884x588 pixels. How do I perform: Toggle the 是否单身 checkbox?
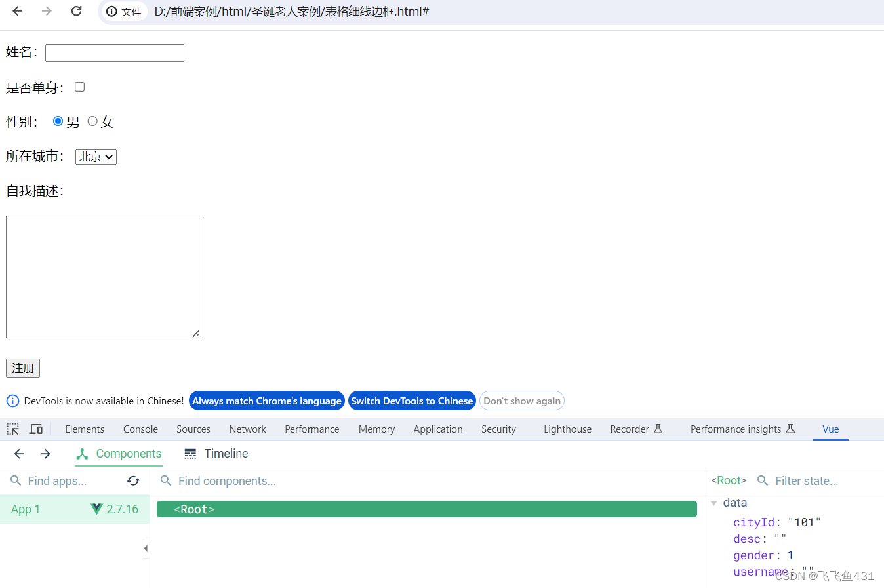tap(80, 87)
